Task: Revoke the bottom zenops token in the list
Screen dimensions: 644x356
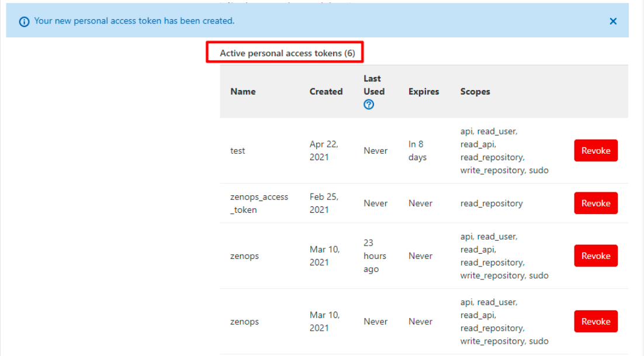Action: pos(595,321)
